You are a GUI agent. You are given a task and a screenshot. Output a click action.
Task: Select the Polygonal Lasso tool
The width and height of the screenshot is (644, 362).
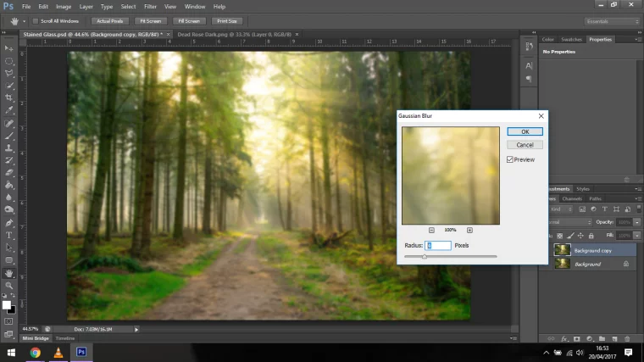8,73
